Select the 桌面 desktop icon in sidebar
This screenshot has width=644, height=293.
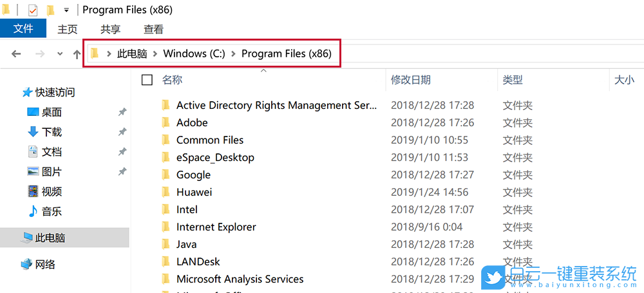click(33, 112)
